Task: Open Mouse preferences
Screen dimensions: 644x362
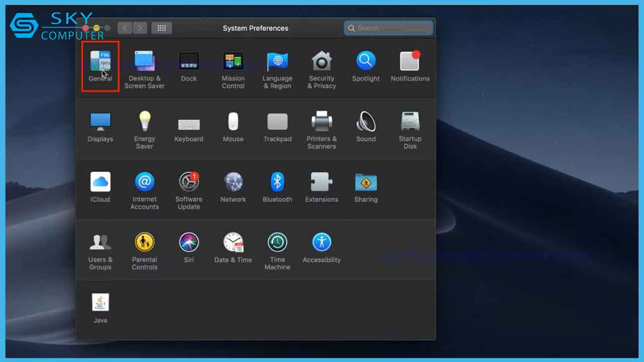Action: [233, 127]
